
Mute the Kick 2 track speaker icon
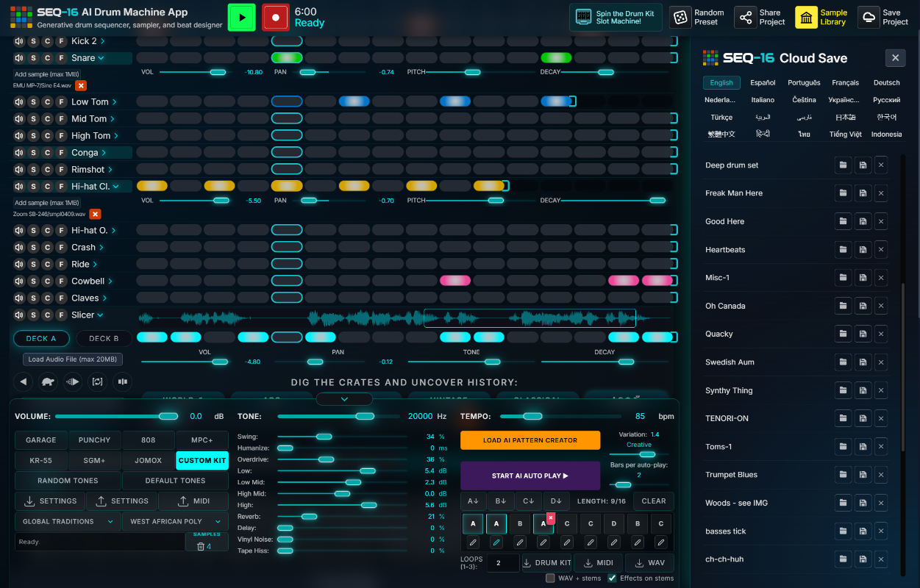[18, 40]
